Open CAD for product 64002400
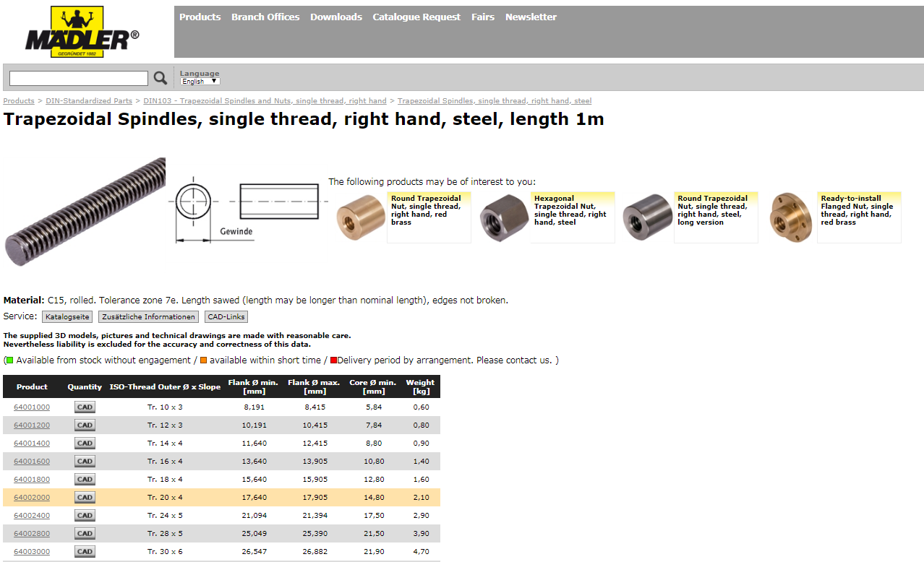 tap(85, 516)
